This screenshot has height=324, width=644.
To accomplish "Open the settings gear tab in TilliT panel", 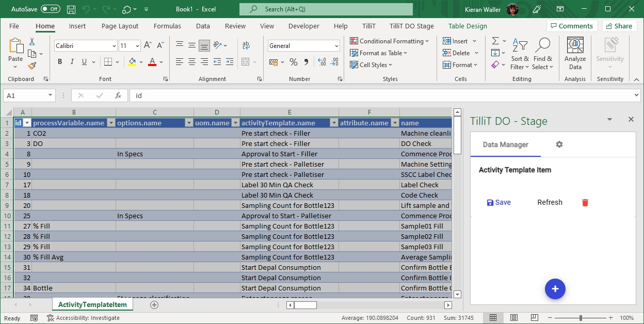I will (559, 144).
